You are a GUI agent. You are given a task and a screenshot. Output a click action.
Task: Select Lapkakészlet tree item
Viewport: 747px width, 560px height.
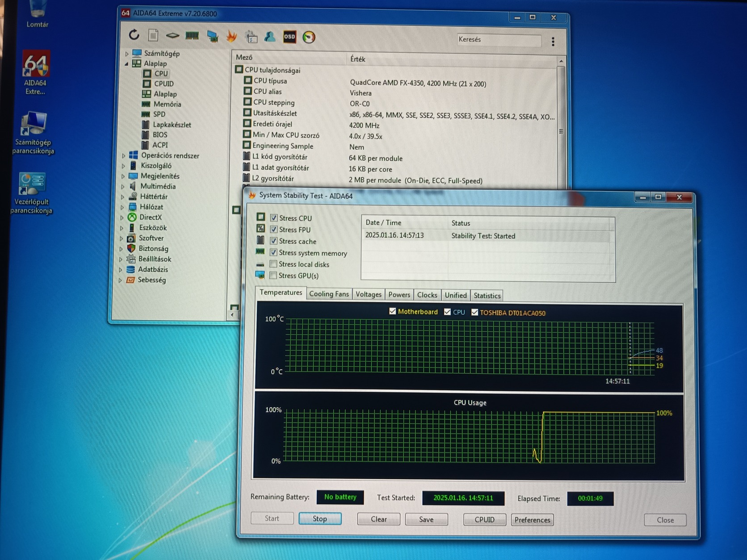click(172, 125)
